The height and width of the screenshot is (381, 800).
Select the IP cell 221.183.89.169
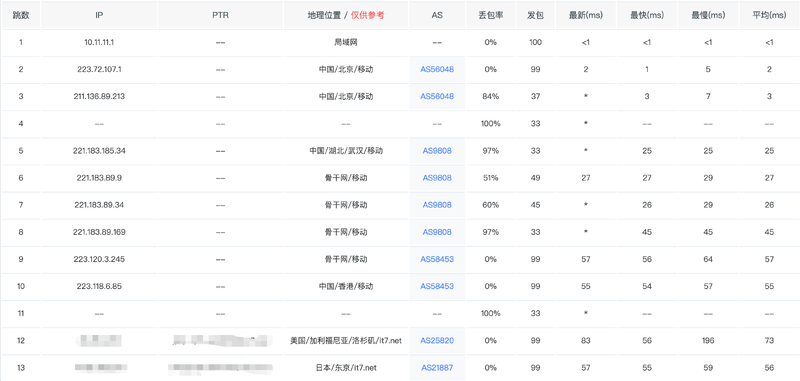[99, 232]
